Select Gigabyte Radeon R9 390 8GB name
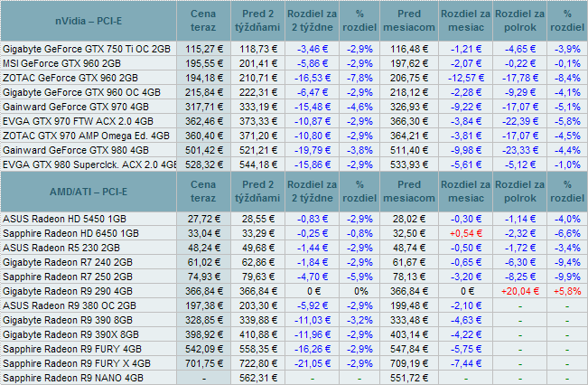Viewport: 588px width, 385px height. coord(68,321)
